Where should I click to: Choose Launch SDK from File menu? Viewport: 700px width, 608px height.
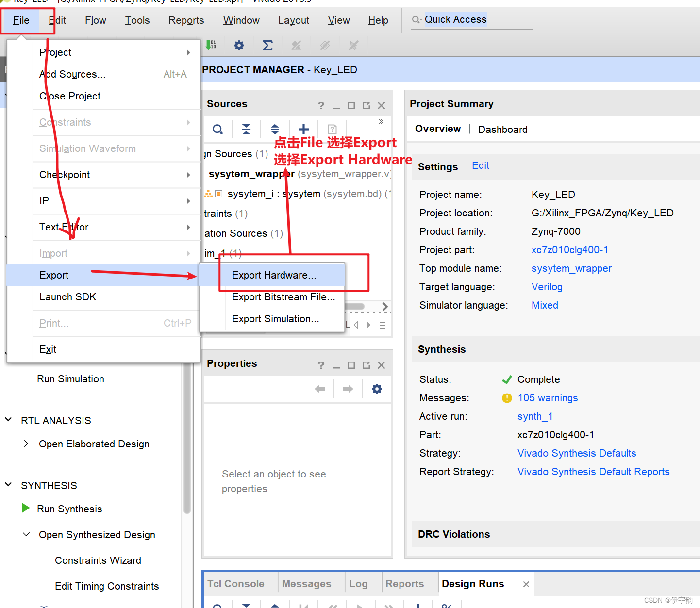click(103, 297)
